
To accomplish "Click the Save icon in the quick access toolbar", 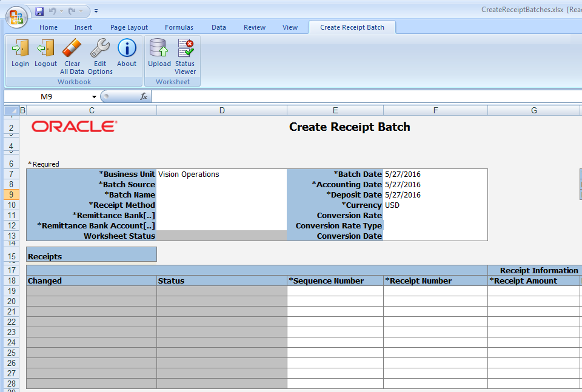I will (39, 11).
